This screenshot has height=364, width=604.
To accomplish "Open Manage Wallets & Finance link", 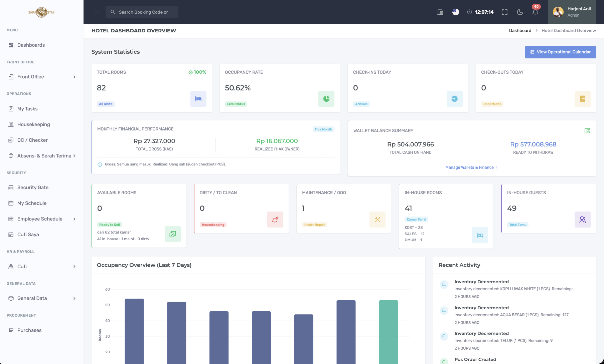I will (x=471, y=167).
